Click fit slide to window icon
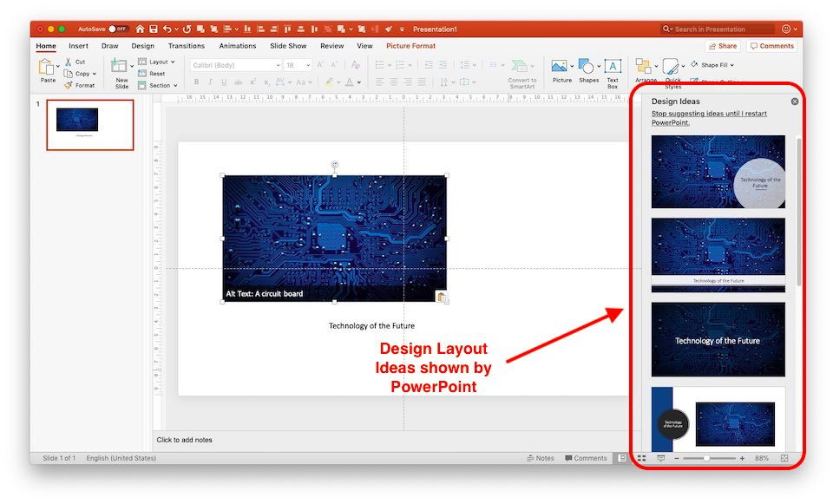The width and height of the screenshot is (833, 504). click(784, 458)
